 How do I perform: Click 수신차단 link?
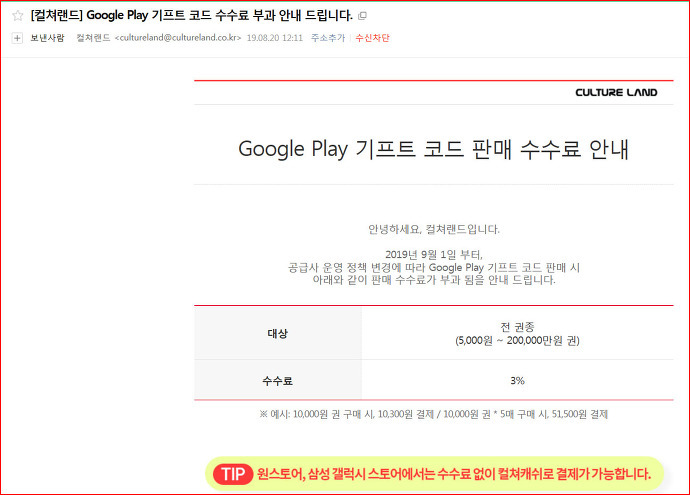click(372, 38)
